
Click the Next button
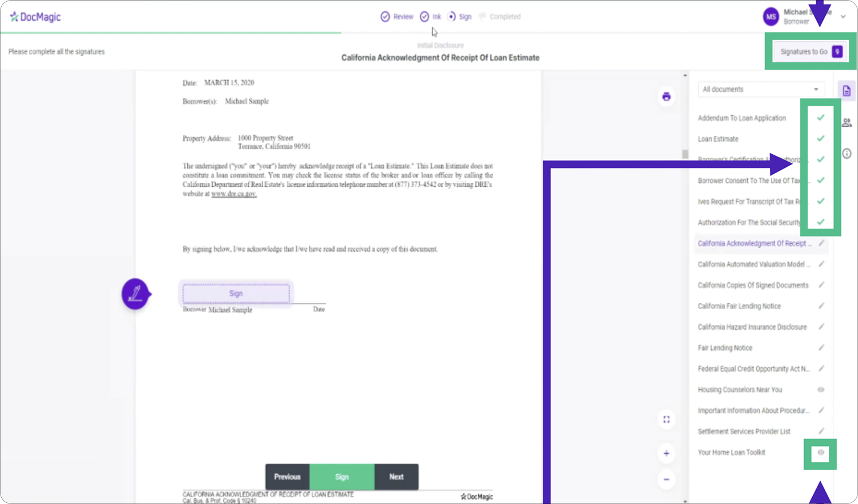(396, 477)
